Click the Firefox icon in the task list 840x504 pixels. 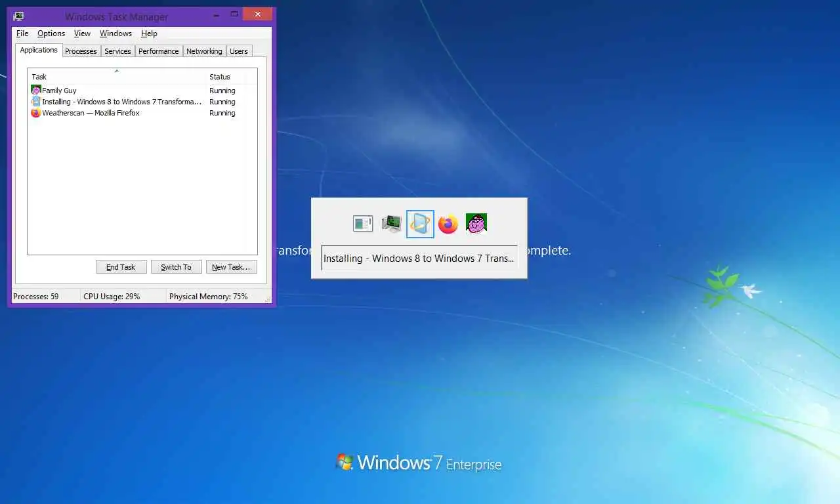[x=36, y=113]
